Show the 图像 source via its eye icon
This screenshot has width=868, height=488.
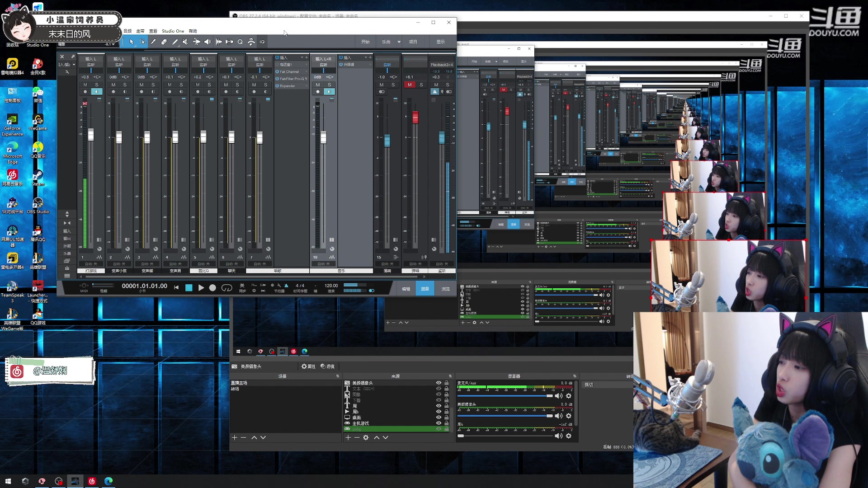(x=439, y=394)
